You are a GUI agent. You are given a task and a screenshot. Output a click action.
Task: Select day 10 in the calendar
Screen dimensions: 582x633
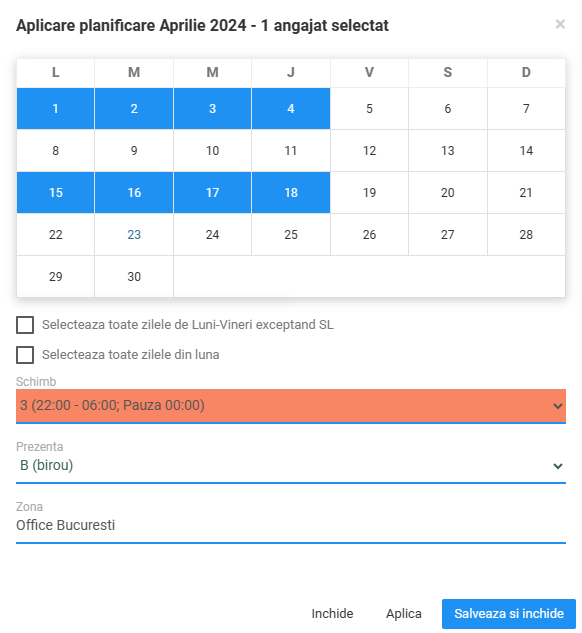click(212, 151)
